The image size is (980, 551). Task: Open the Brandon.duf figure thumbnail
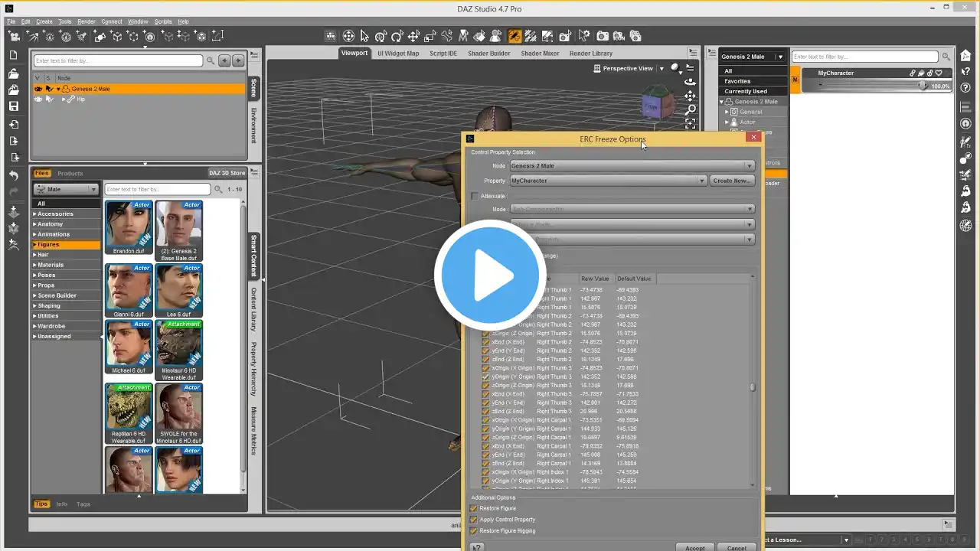click(x=129, y=226)
